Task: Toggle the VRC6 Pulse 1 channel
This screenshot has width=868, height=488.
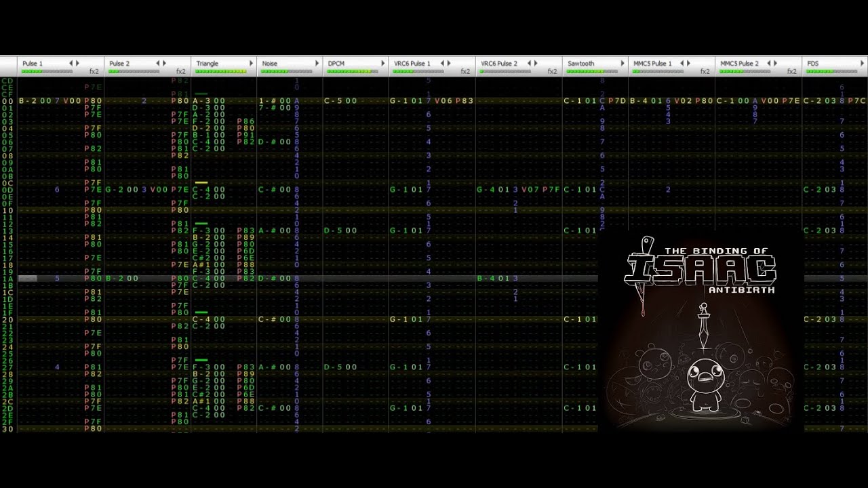Action: pos(412,63)
